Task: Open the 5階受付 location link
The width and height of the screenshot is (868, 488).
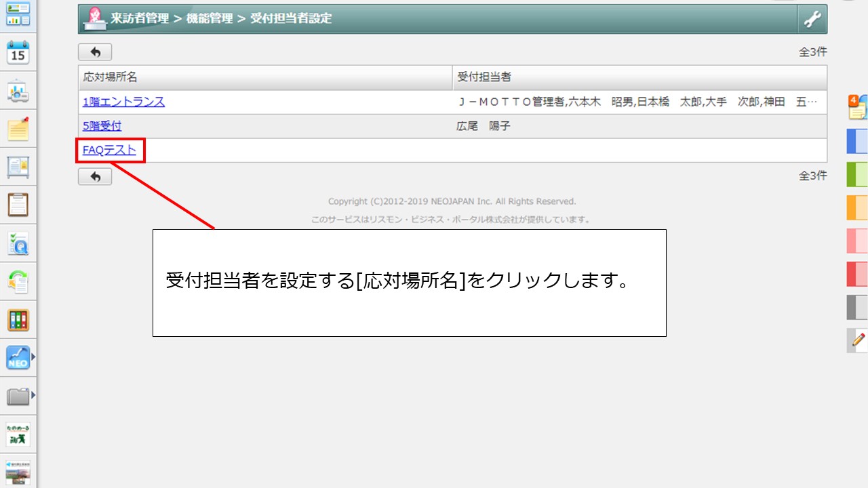Action: (102, 126)
